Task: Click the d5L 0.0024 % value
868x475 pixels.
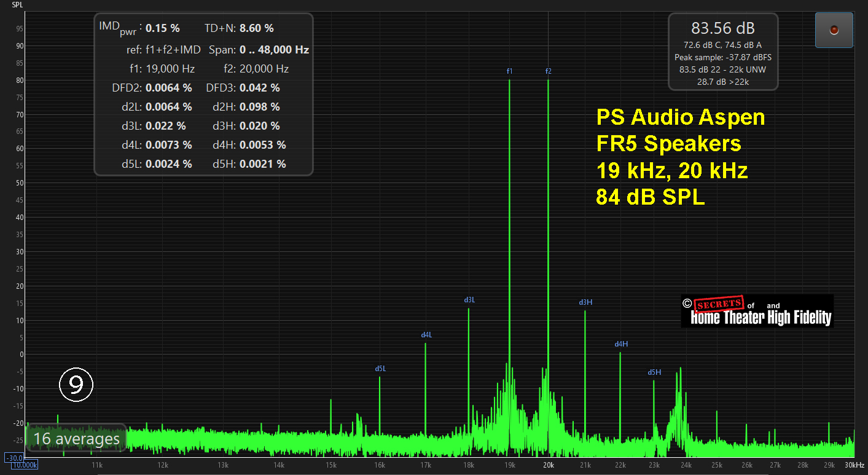Action: pyautogui.click(x=169, y=164)
